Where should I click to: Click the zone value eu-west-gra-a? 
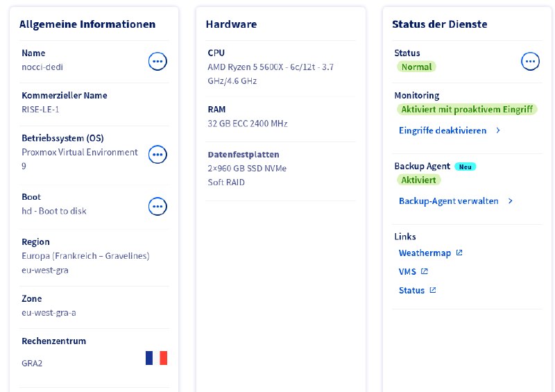(49, 313)
